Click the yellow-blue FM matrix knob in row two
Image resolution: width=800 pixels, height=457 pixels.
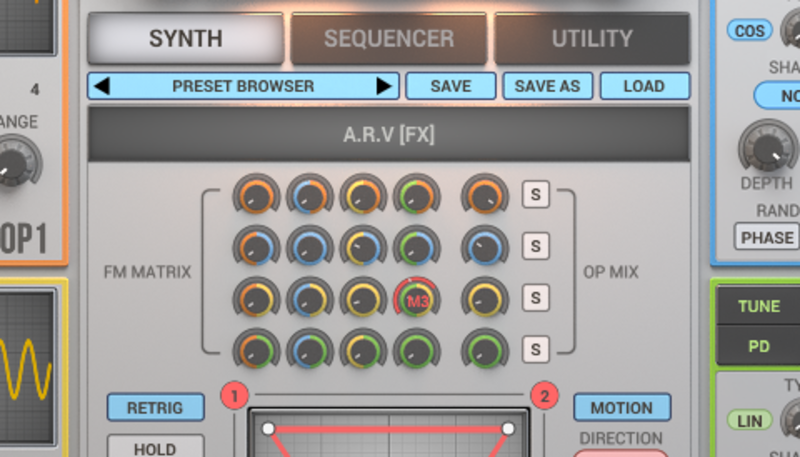coord(363,246)
